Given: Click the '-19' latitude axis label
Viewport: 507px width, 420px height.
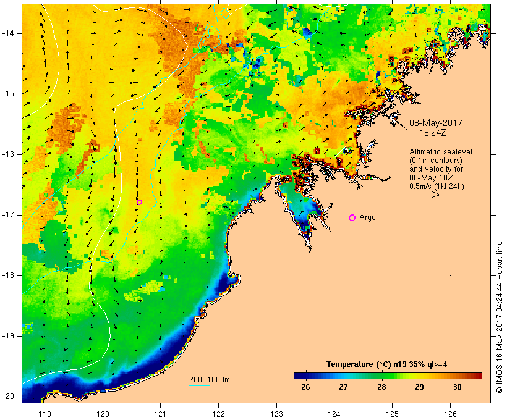Looking at the screenshot, I should tap(7, 336).
